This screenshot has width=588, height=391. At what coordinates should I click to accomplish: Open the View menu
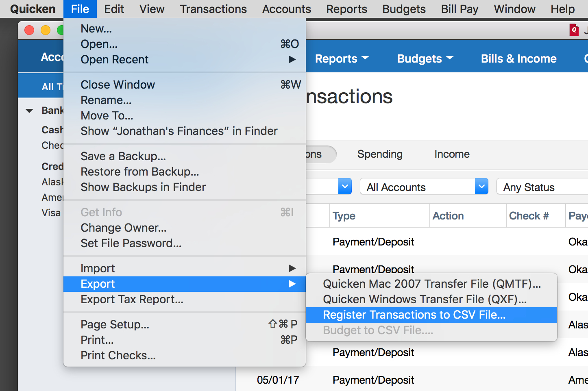point(152,9)
